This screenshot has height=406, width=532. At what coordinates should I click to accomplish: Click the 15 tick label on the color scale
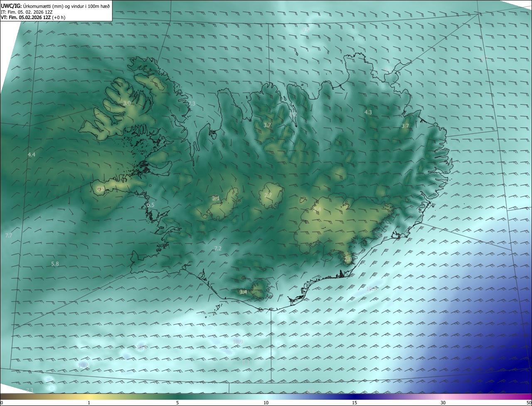[355, 403]
